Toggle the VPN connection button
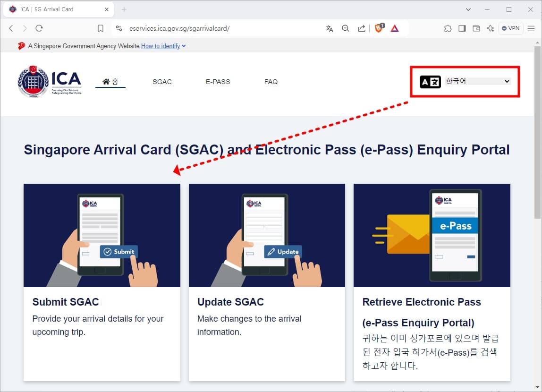 pos(510,28)
